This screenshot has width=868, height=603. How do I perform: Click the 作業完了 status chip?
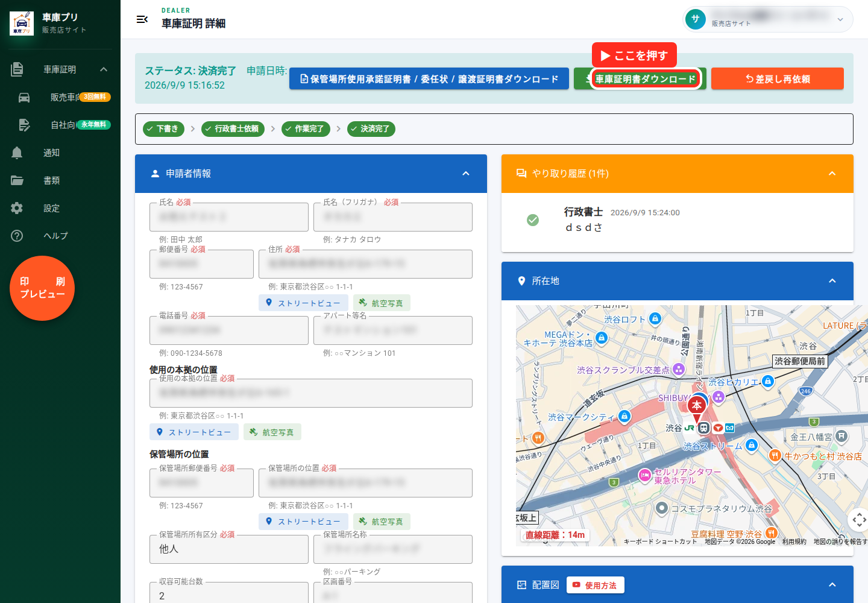306,129
